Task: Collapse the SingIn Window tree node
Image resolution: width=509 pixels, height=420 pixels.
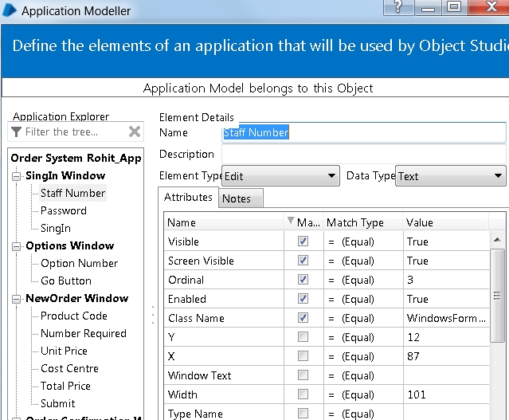Action: (x=18, y=176)
